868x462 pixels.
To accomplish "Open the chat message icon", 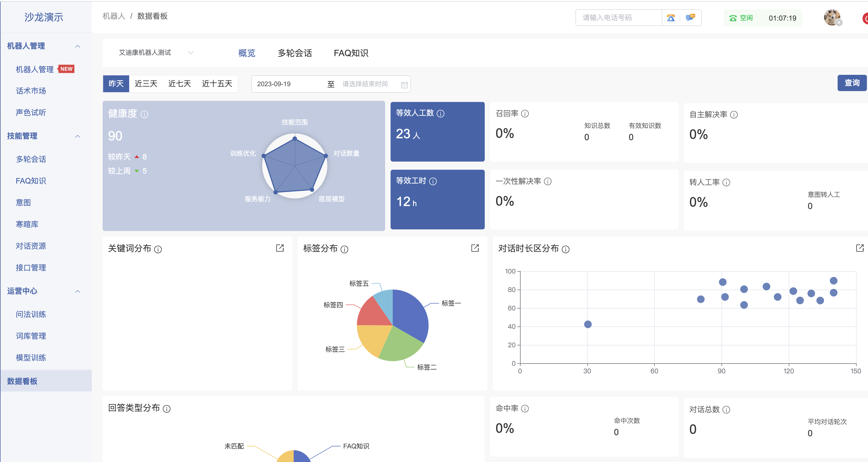I will tap(690, 18).
